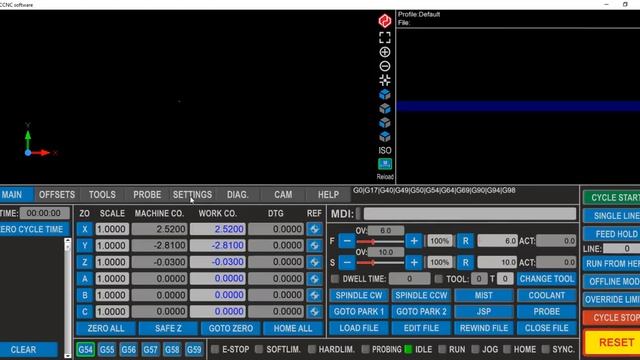
Task: Open the PROBE tab
Action: click(147, 195)
